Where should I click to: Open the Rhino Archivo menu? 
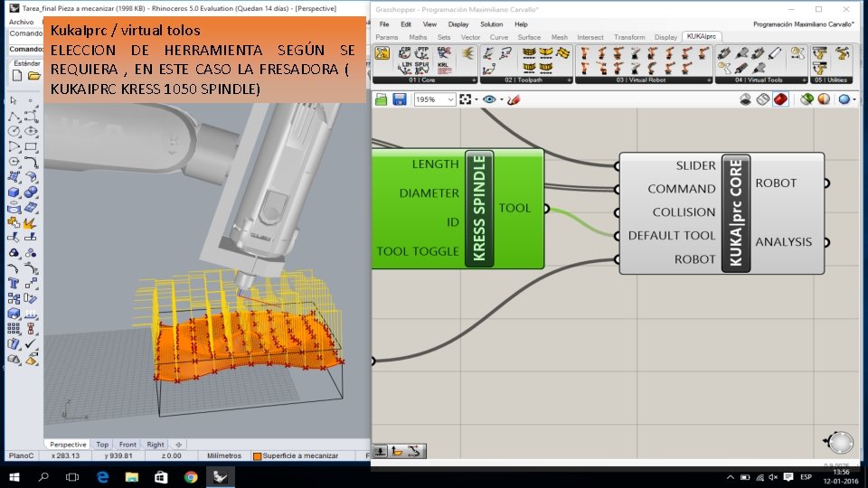(x=21, y=22)
